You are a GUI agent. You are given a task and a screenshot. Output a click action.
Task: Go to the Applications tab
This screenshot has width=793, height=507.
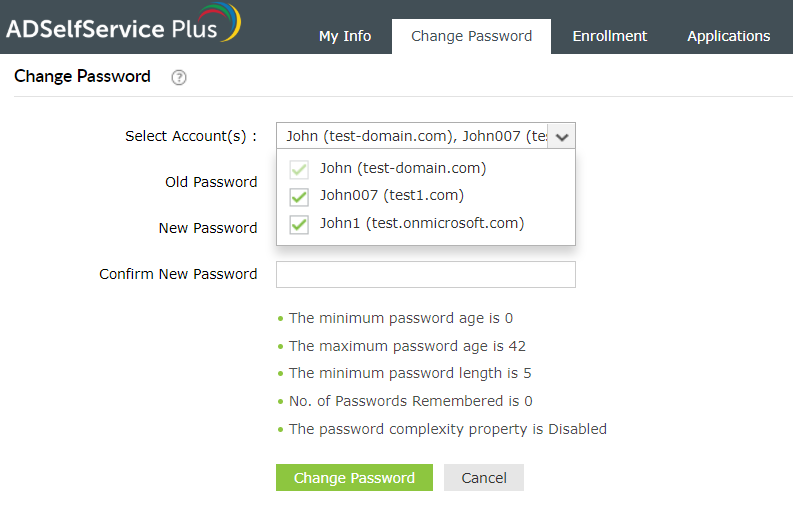click(x=728, y=36)
